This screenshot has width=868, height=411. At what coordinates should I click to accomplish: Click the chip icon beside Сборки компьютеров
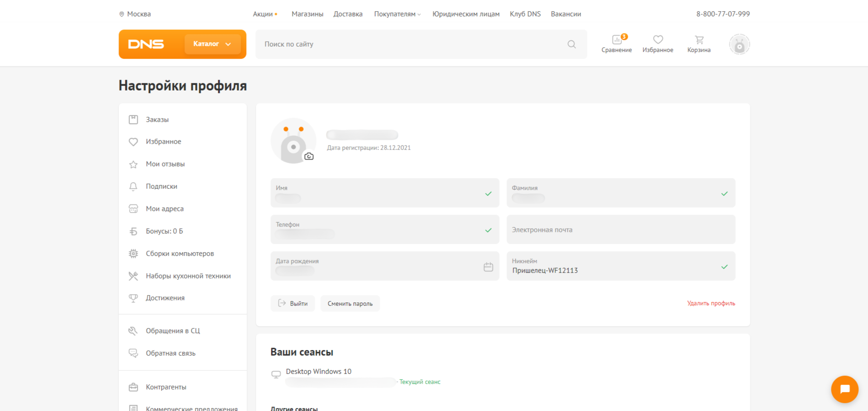click(133, 254)
